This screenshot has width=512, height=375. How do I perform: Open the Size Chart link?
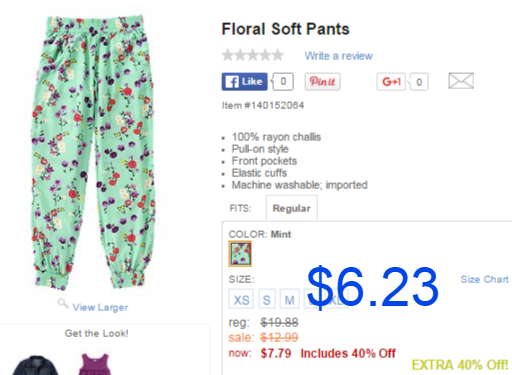coord(485,279)
